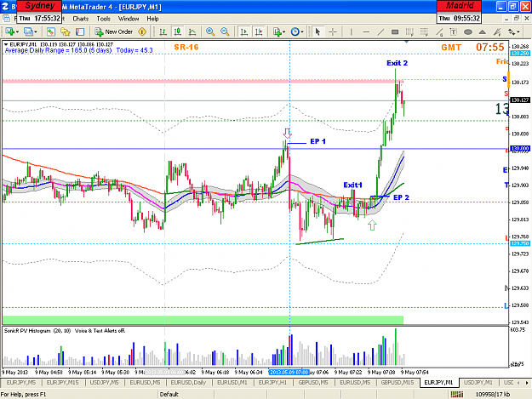Viewport: 532px width, 399px height.
Task: Draw a vertical line
Action: 352,31
